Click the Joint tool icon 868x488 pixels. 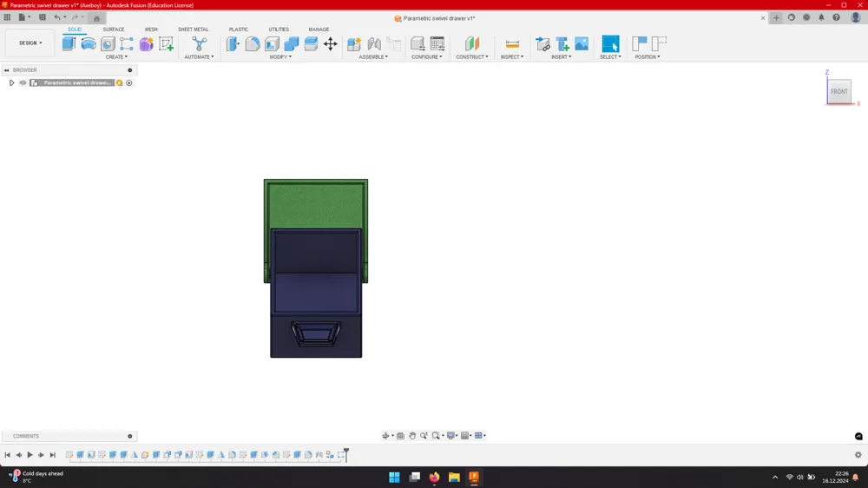click(374, 43)
